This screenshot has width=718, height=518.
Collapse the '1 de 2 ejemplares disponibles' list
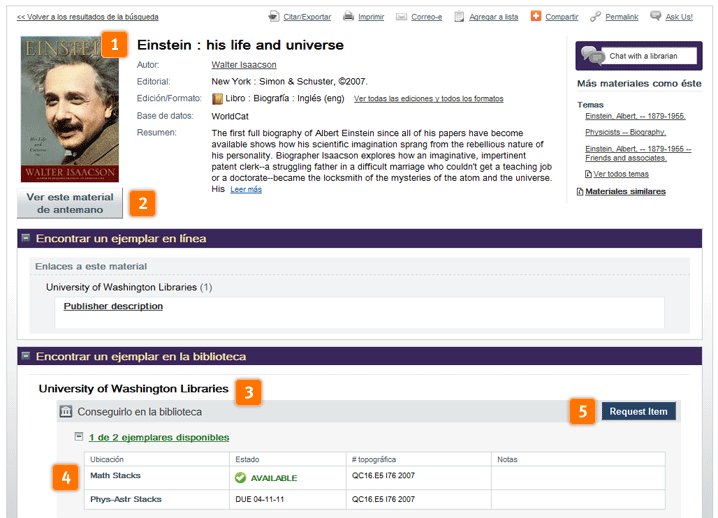79,437
